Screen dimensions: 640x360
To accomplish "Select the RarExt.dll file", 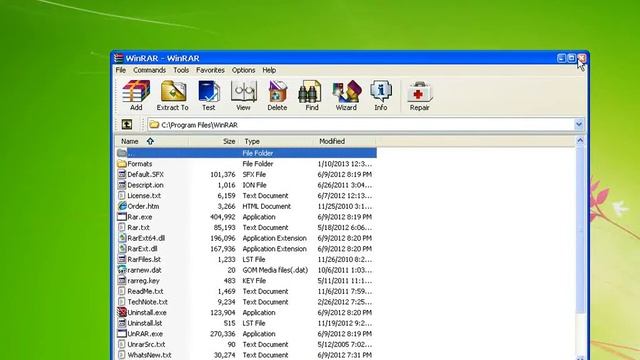I will pos(142,249).
